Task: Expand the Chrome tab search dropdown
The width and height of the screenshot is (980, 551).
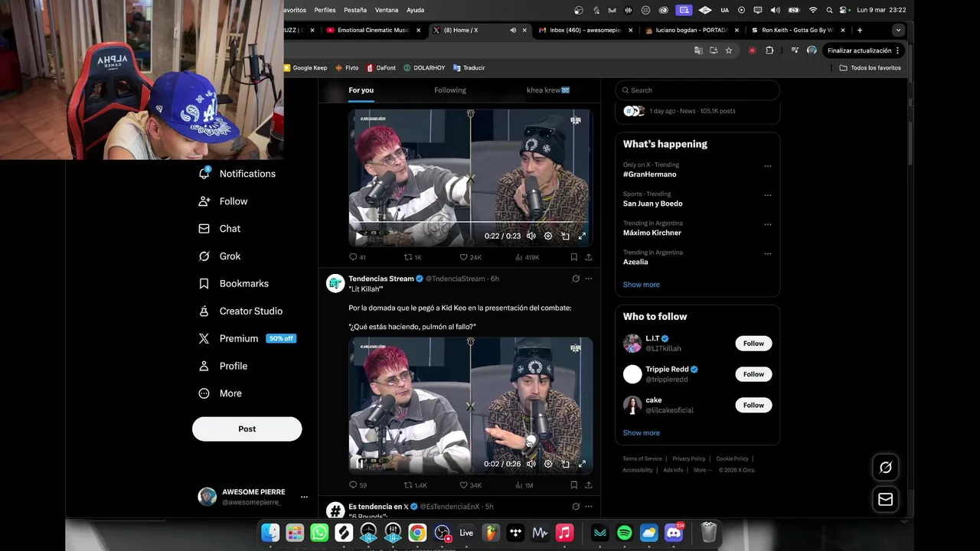Action: click(898, 31)
